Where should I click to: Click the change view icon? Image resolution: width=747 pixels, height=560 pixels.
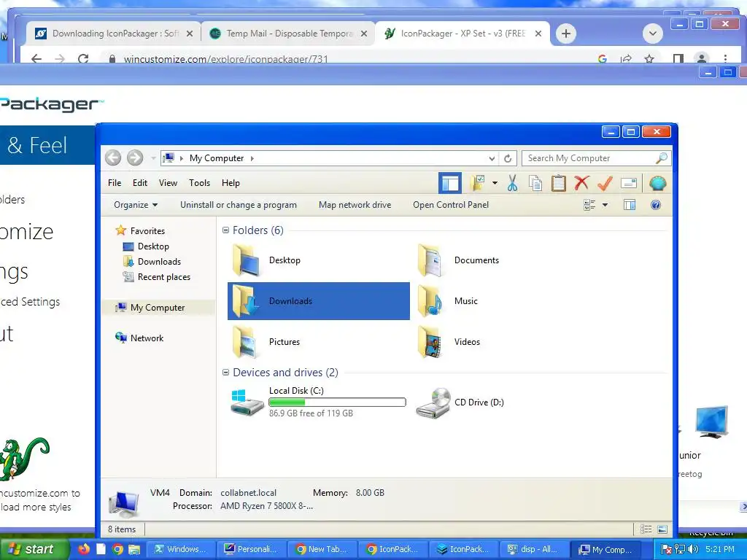[589, 205]
